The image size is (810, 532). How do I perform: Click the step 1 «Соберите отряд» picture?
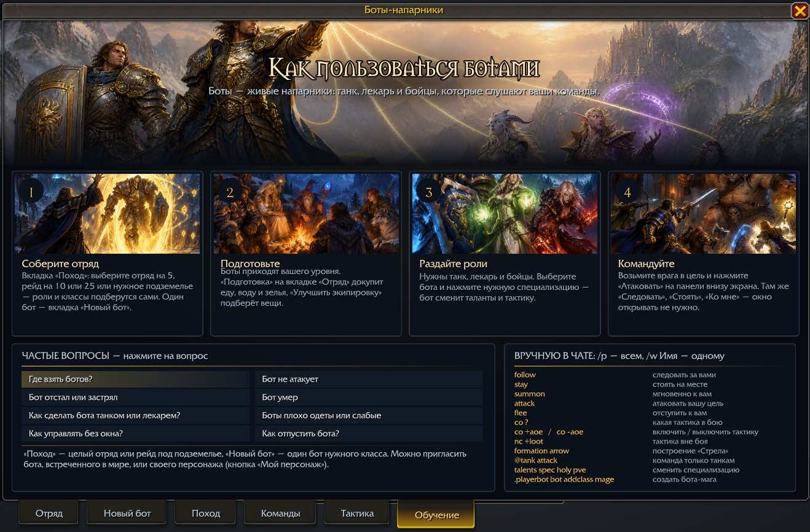point(108,214)
